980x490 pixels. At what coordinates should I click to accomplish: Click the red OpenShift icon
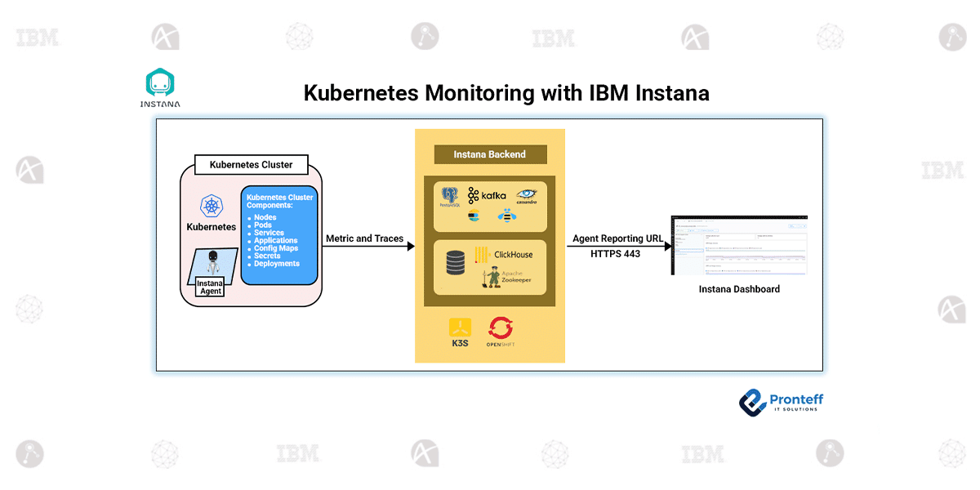500,328
